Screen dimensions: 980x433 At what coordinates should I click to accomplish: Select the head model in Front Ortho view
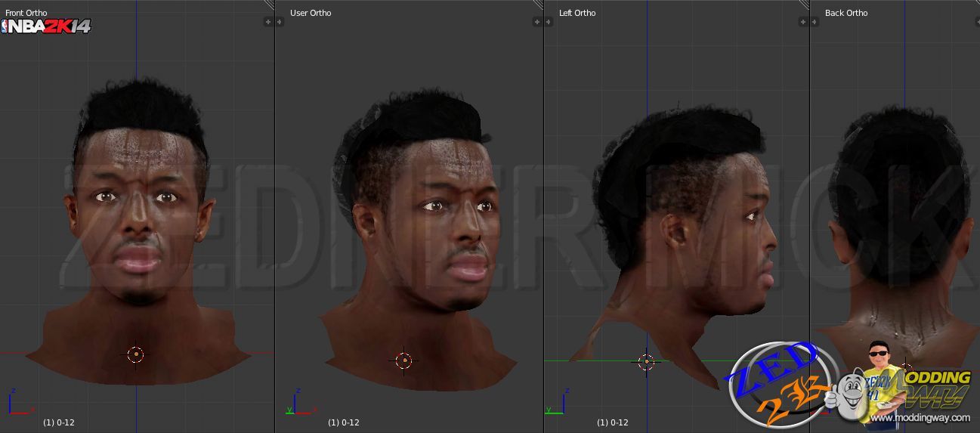pos(140,212)
